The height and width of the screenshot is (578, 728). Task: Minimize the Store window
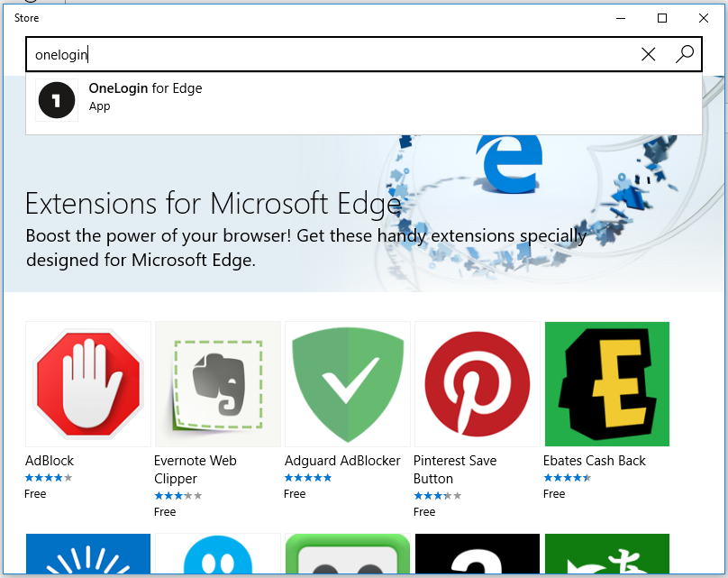(x=621, y=18)
